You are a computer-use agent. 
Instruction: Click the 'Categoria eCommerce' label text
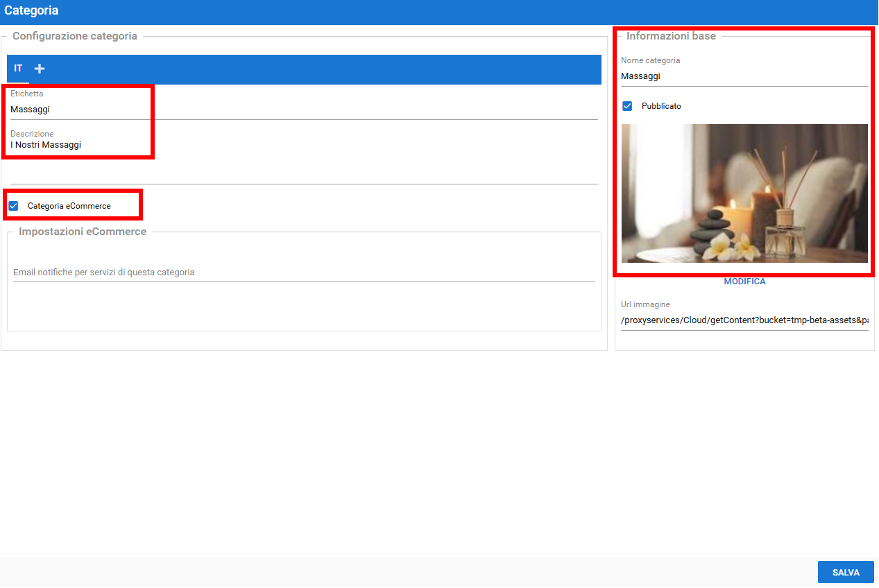pyautogui.click(x=69, y=206)
